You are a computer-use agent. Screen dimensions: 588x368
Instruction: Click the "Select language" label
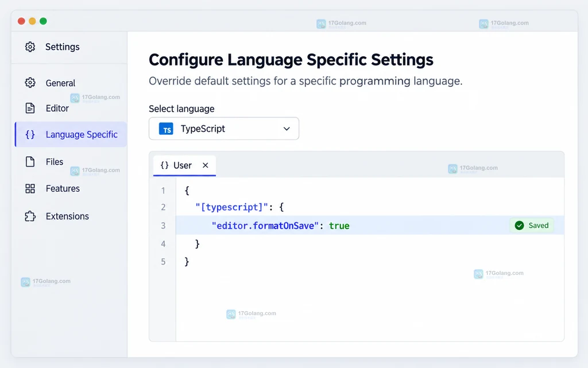(x=181, y=109)
